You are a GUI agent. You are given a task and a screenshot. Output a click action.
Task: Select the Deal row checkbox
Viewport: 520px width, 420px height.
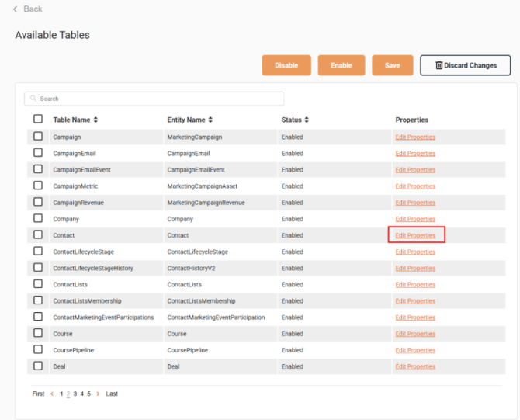(38, 366)
